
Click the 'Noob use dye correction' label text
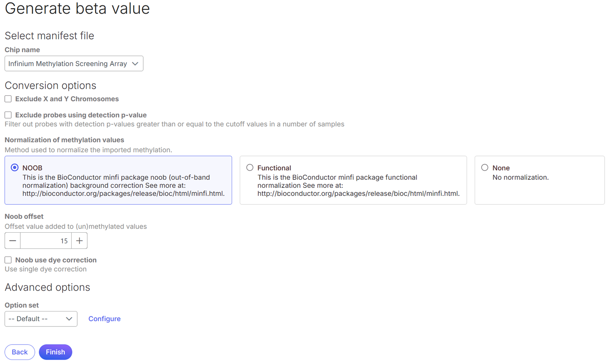[56, 260]
